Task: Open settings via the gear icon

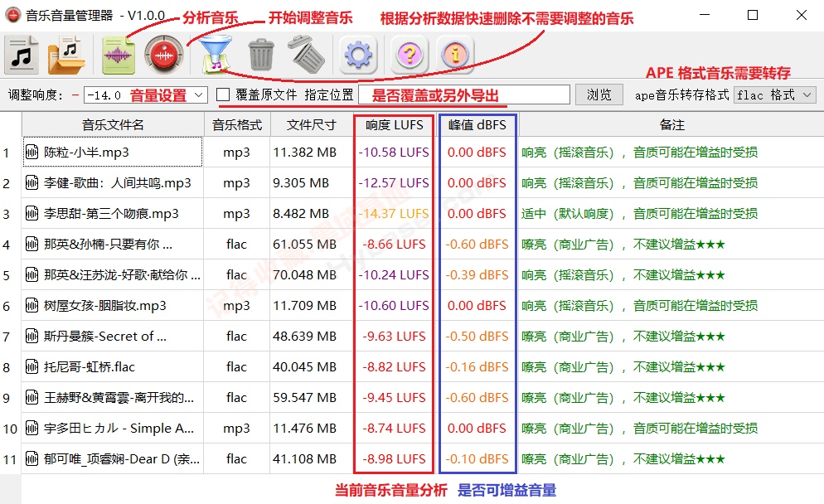Action: coord(358,55)
